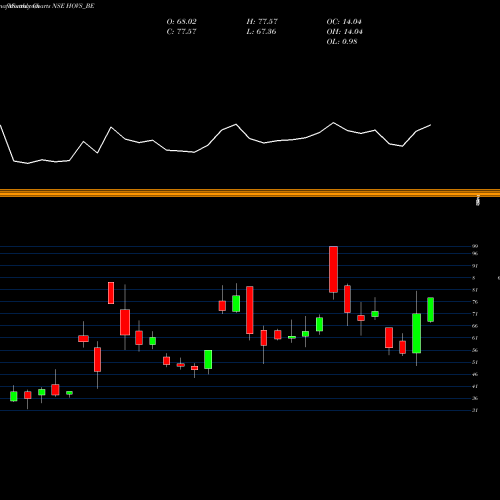Click the 'NSE HOVS_BE' chart title
This screenshot has height=500, width=500.
(73, 6)
